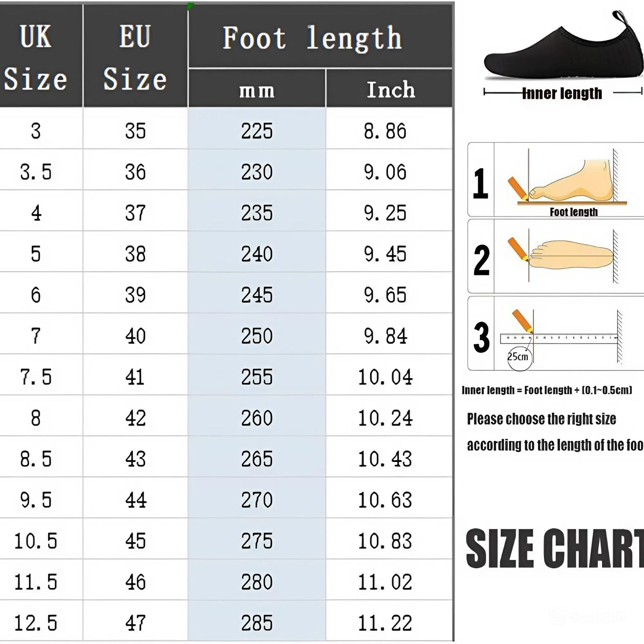Click the Inch sub-header cell
The height and width of the screenshot is (644, 644).
pyautogui.click(x=390, y=90)
